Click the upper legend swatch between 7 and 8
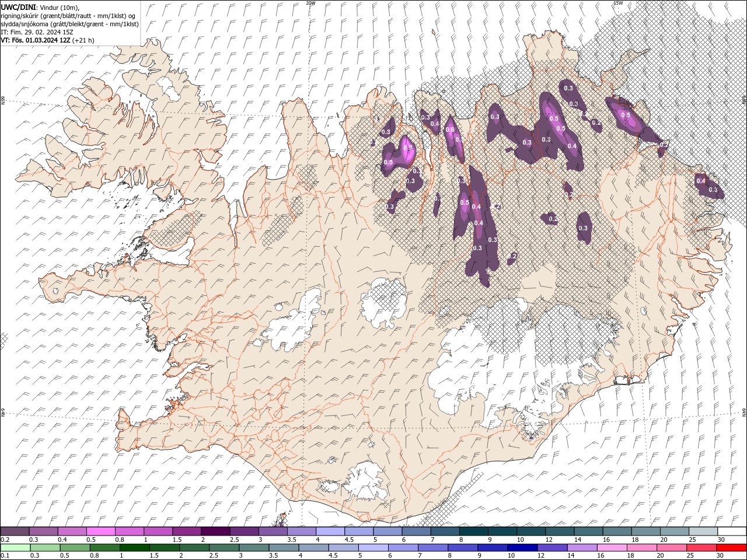 [445, 531]
